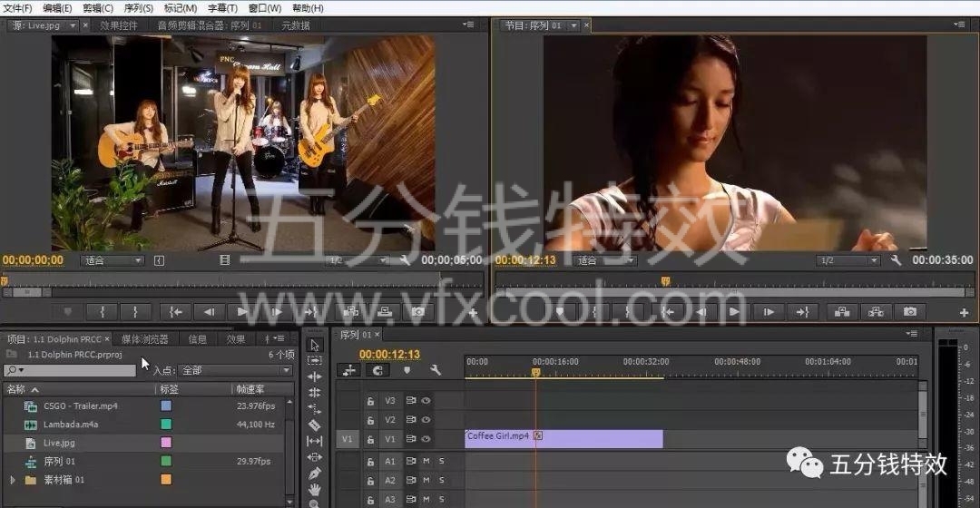The image size is (980, 508).
Task: Step forward one frame in program monitor
Action: click(x=769, y=311)
